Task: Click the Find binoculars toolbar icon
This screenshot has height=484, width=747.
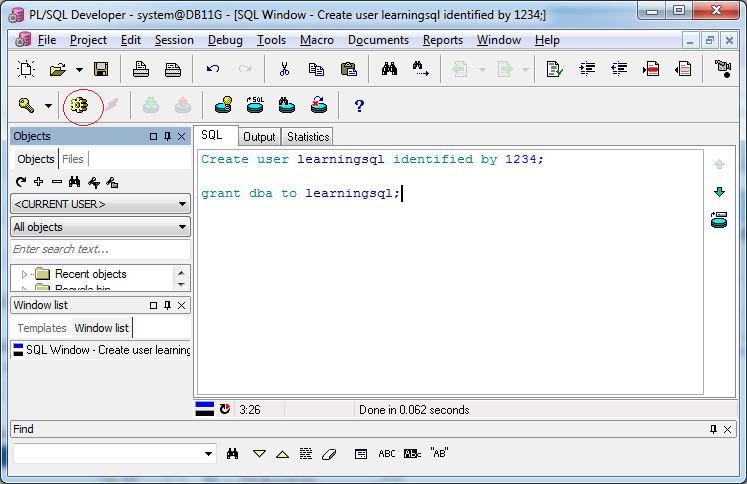Action: pyautogui.click(x=389, y=69)
